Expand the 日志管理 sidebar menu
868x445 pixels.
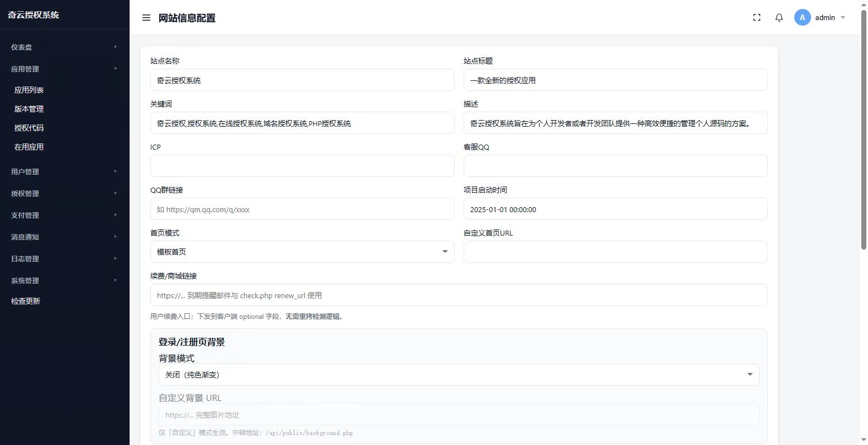65,259
